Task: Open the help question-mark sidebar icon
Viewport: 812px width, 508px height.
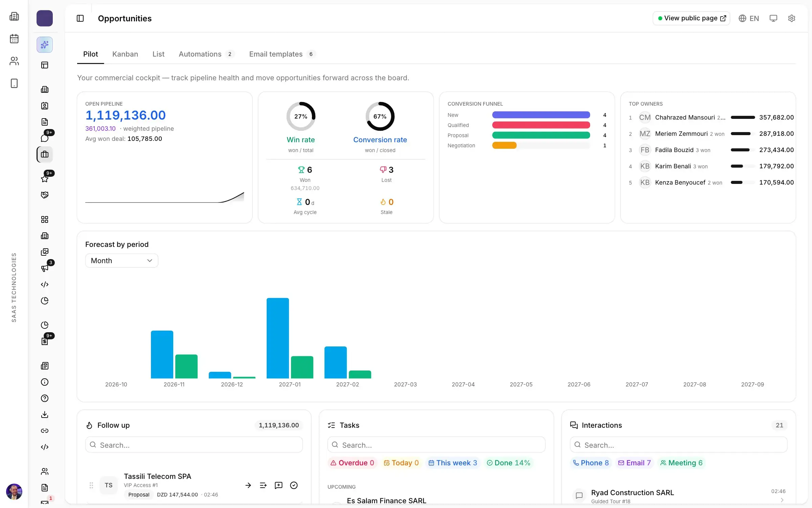Action: pos(45,398)
